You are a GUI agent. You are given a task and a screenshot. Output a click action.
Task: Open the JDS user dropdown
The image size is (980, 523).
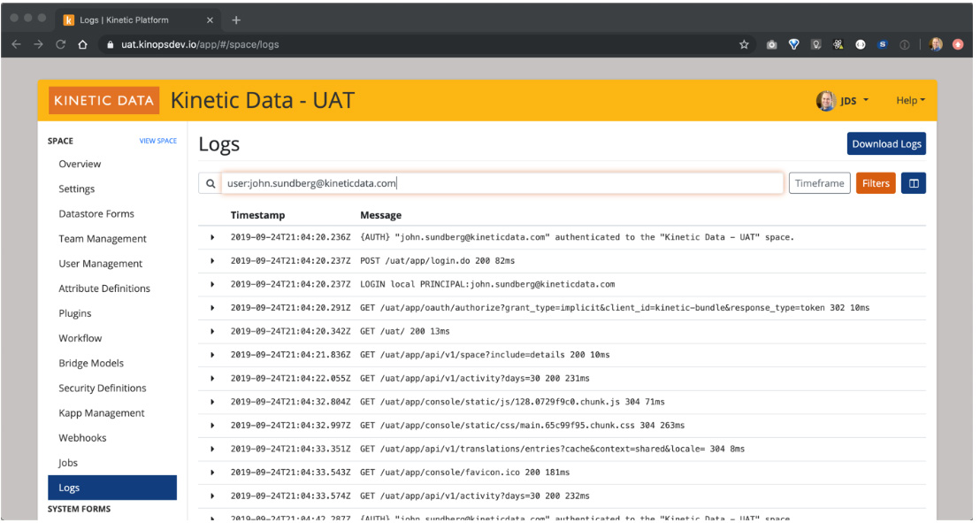coord(854,100)
